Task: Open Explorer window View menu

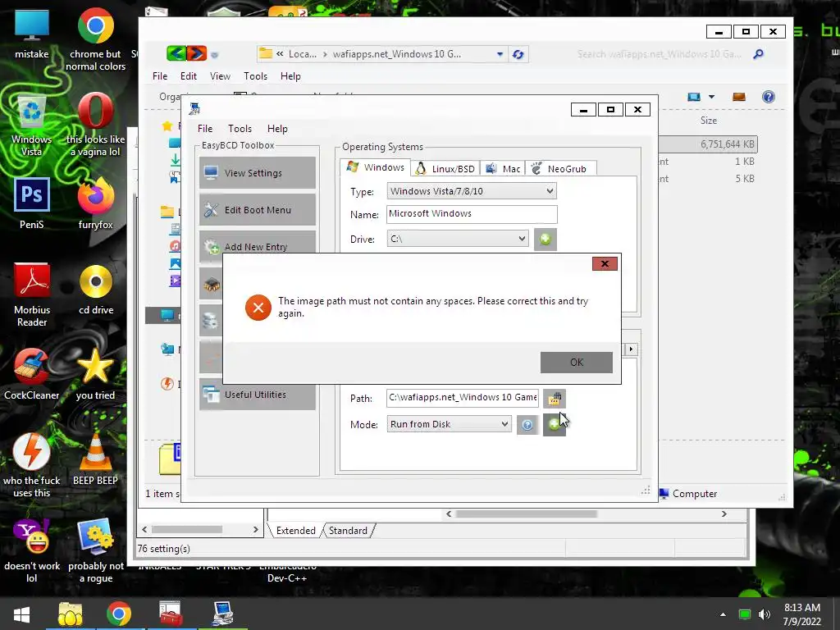Action: coord(220,76)
